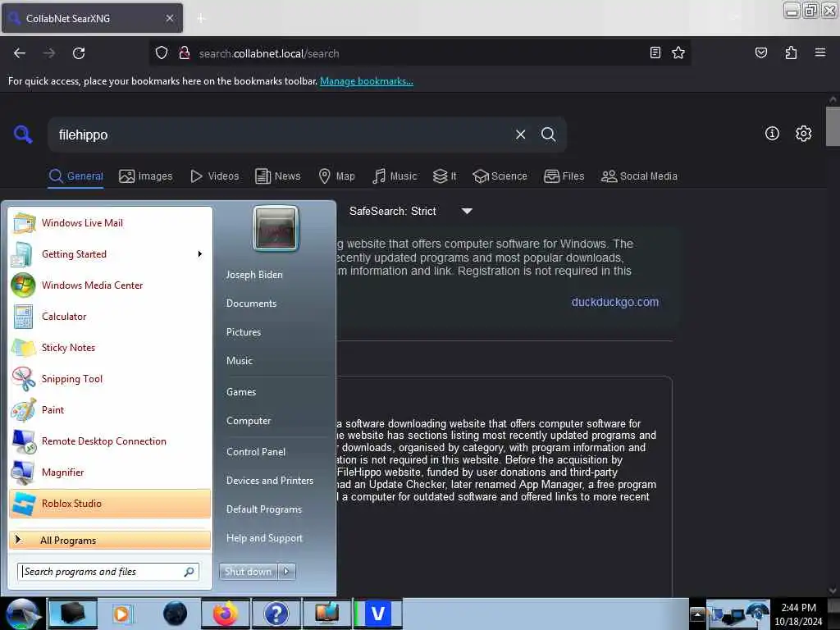This screenshot has width=840, height=630.
Task: Open Paint from Start menu
Action: [x=111, y=410]
